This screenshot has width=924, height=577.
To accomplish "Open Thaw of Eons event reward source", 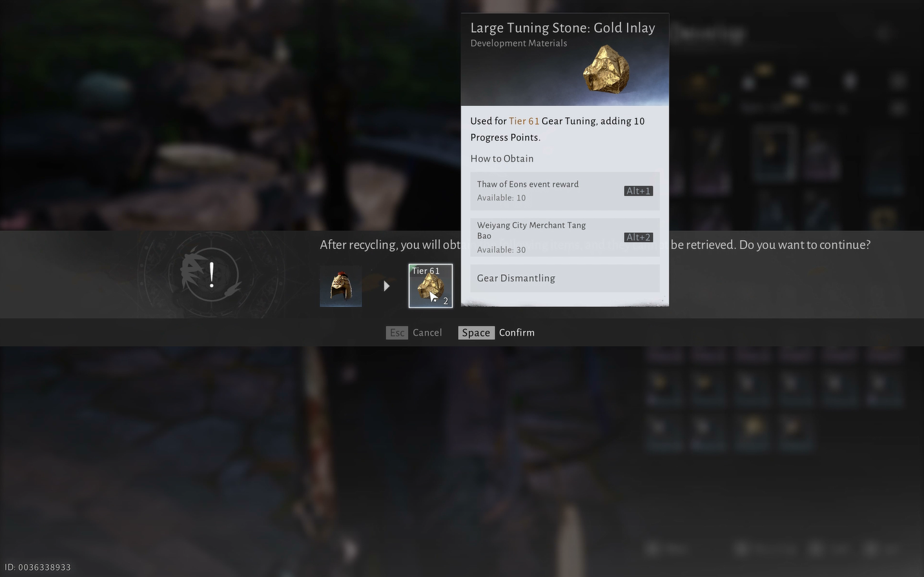I will [565, 191].
